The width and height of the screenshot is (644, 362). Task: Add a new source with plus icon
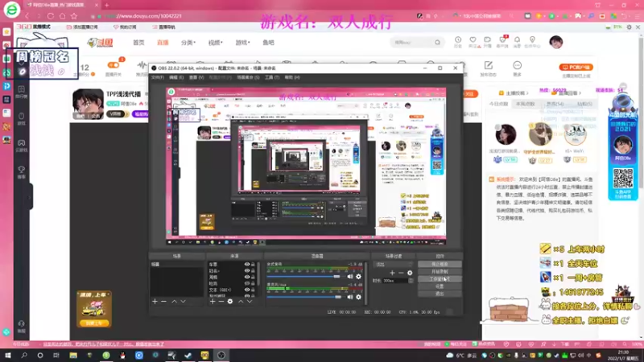(213, 301)
